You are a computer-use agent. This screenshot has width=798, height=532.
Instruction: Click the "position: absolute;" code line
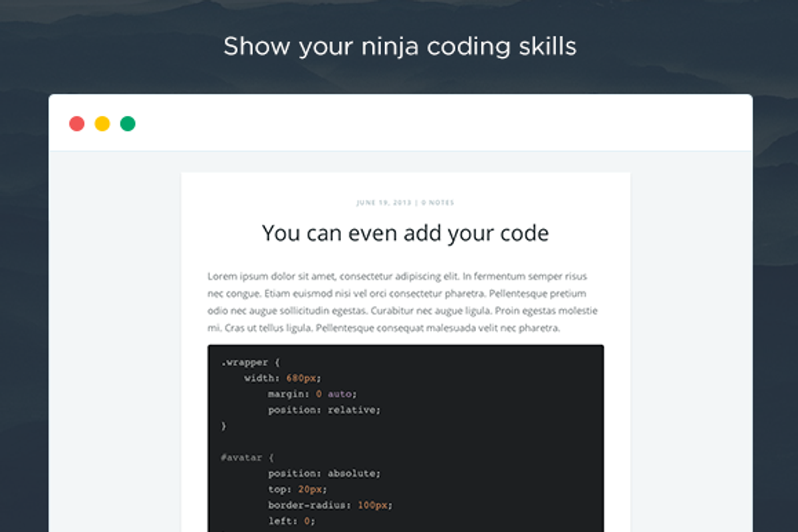(x=325, y=473)
